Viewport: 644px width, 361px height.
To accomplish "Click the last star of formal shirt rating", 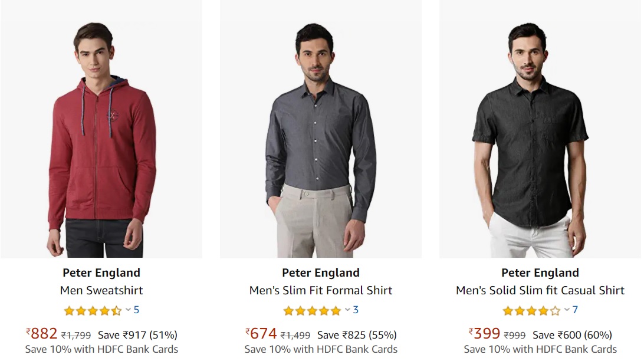I will [334, 309].
